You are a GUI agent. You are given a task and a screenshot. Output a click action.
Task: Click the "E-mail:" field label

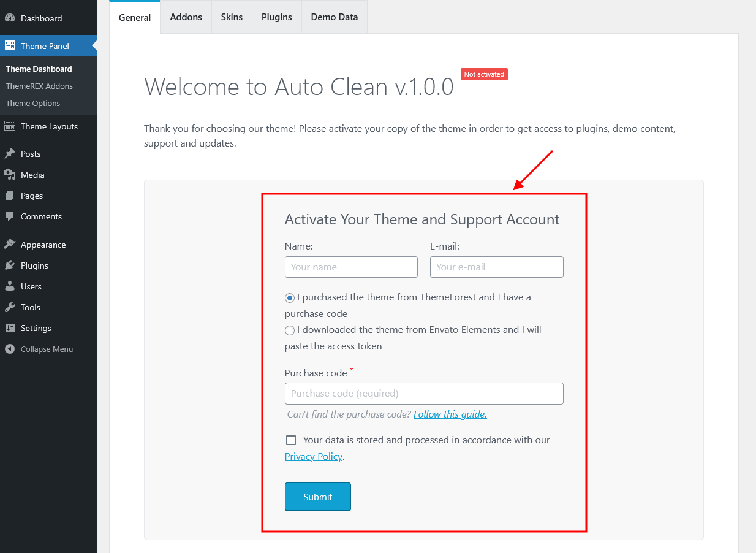(445, 246)
